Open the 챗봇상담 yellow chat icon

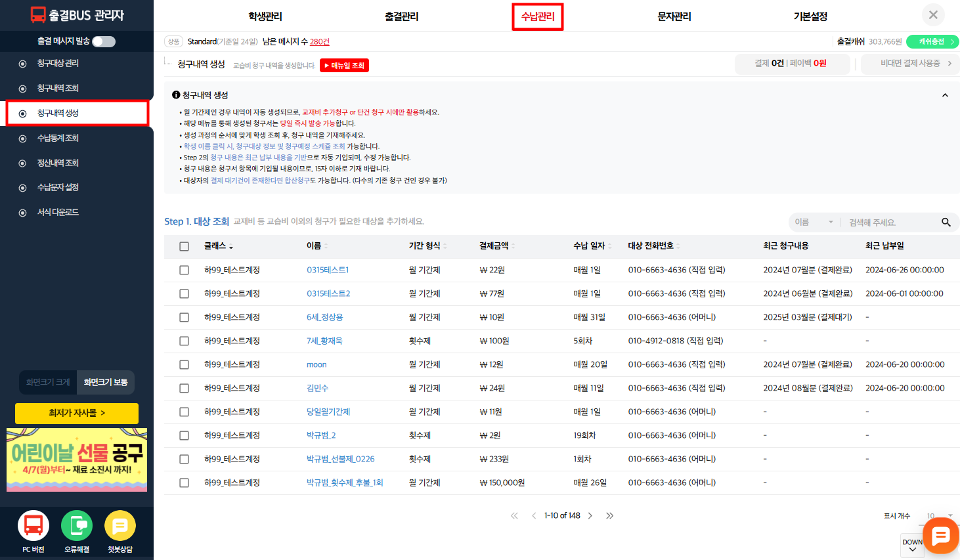click(x=120, y=526)
